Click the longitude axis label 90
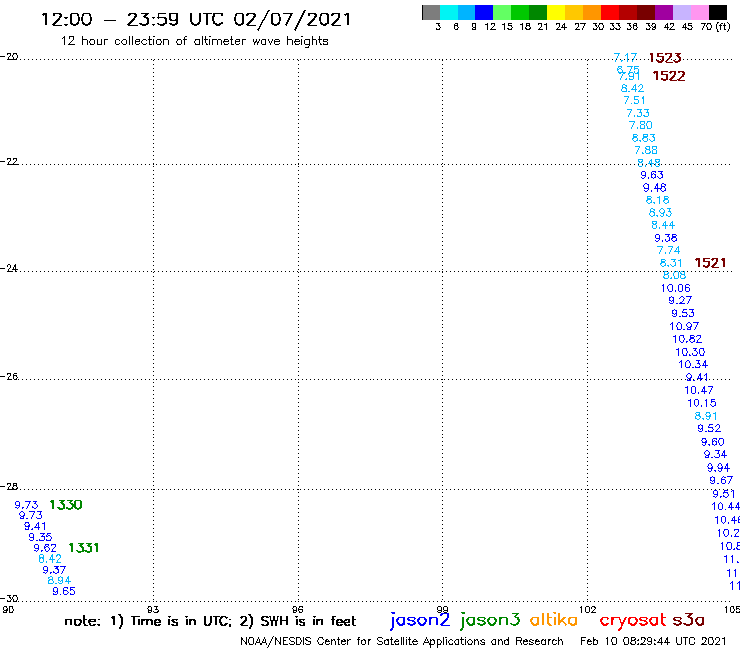The width and height of the screenshot is (740, 650). pos(8,609)
